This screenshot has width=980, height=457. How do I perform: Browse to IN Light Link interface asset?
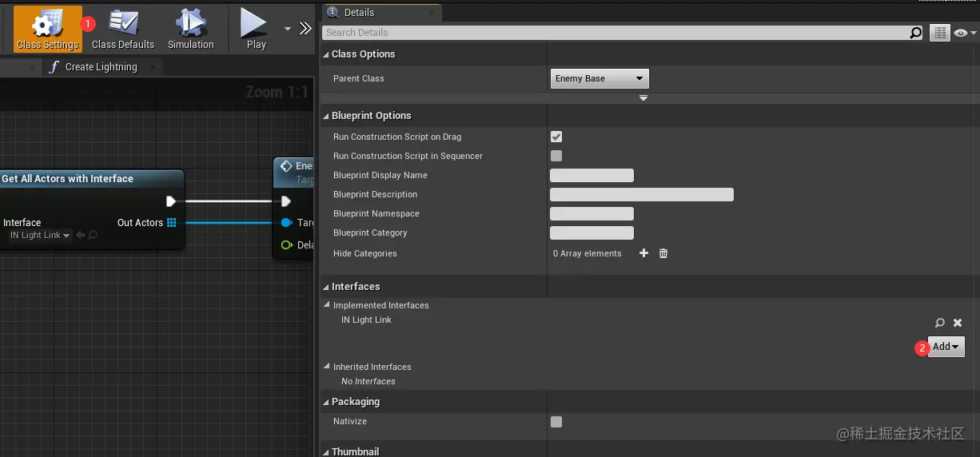[x=940, y=323]
